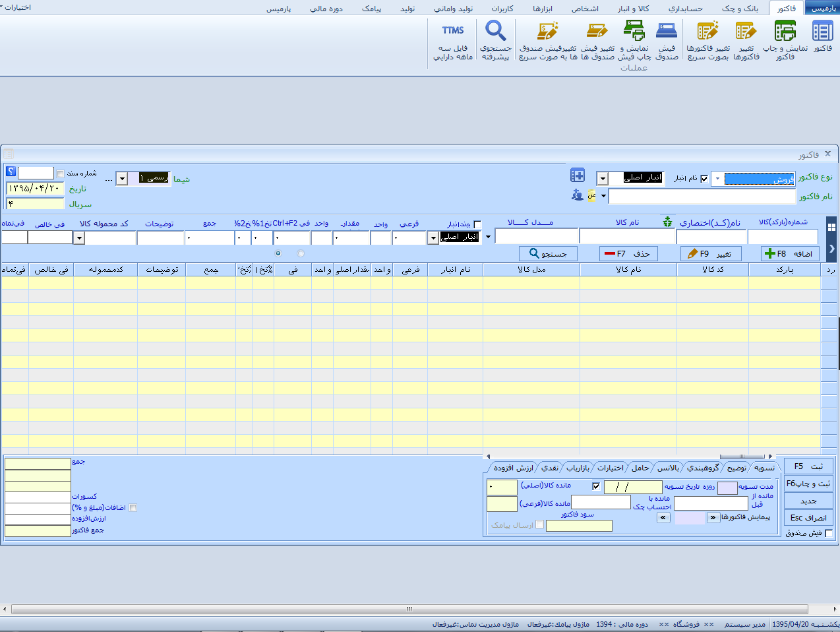Open the شیما رسمی 1 dropdown

(122, 179)
